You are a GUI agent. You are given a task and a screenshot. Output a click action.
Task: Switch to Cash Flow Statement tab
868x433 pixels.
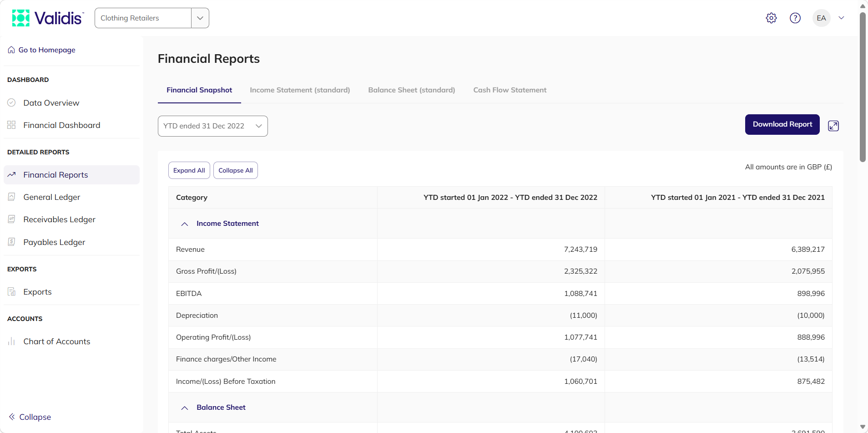tap(510, 90)
